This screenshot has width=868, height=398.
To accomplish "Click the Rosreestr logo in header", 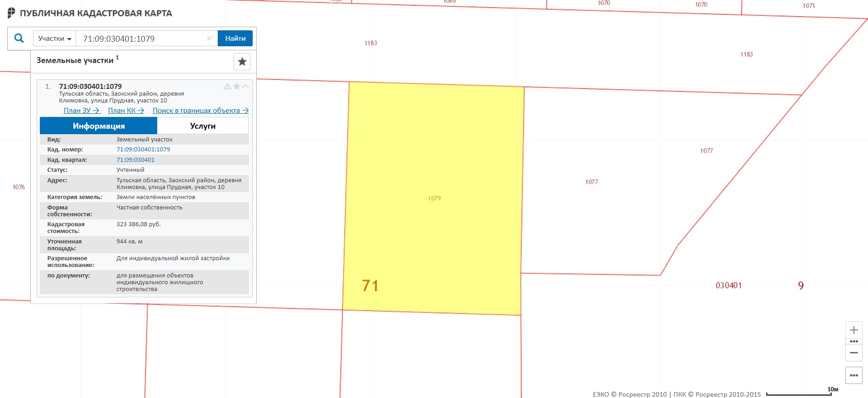I will (x=11, y=13).
